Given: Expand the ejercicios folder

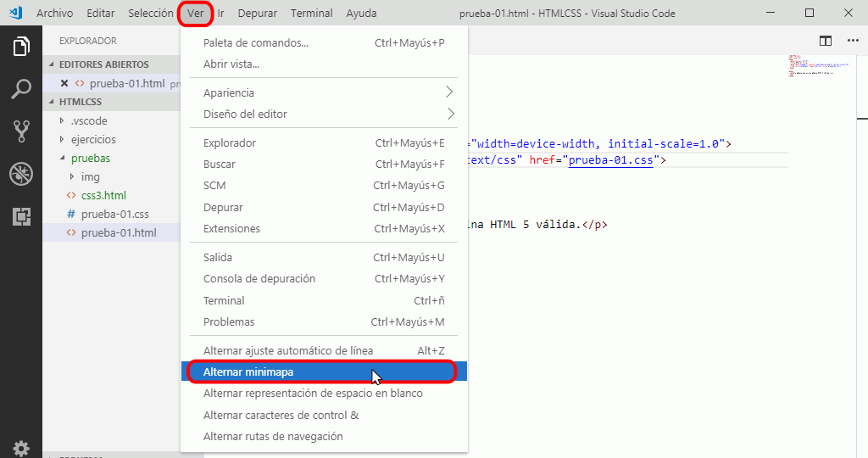Looking at the screenshot, I should coord(61,139).
